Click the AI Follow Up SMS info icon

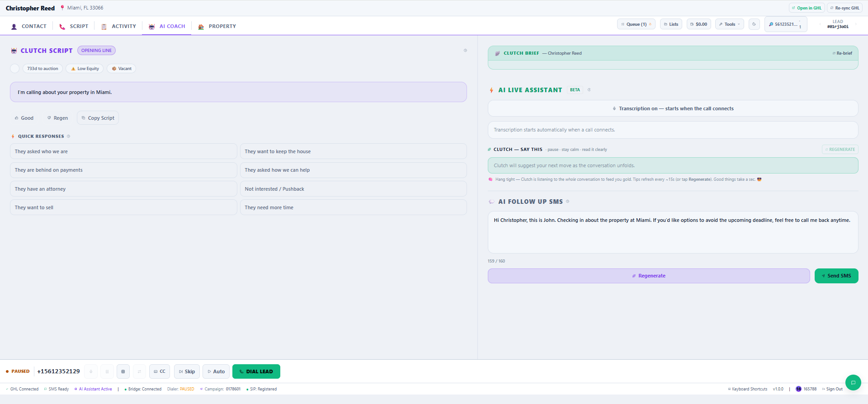pyautogui.click(x=568, y=202)
